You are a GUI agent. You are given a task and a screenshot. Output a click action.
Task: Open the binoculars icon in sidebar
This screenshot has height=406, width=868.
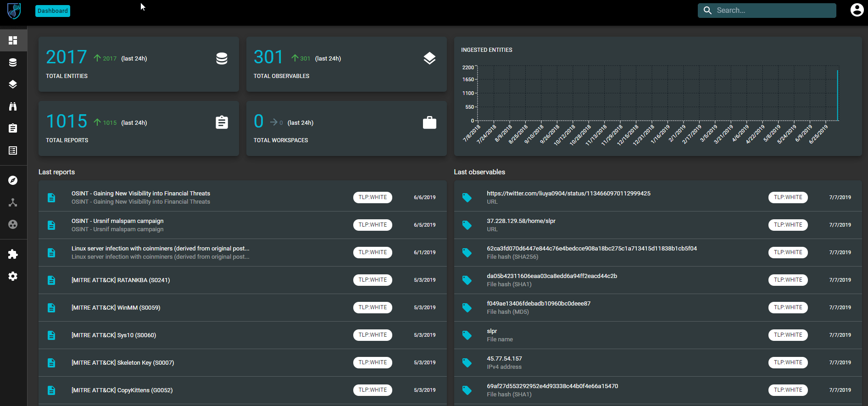coord(13,106)
